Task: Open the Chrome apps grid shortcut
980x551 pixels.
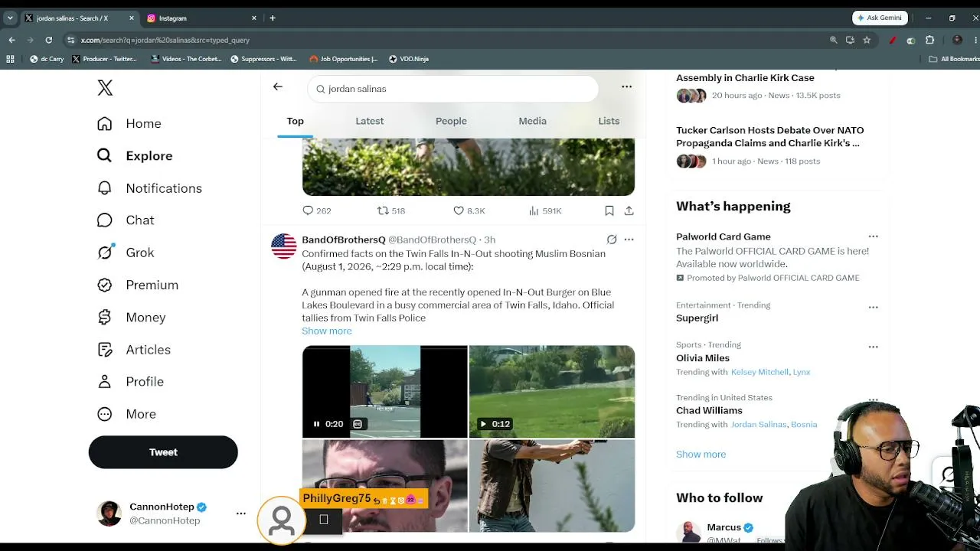Action: [x=10, y=59]
